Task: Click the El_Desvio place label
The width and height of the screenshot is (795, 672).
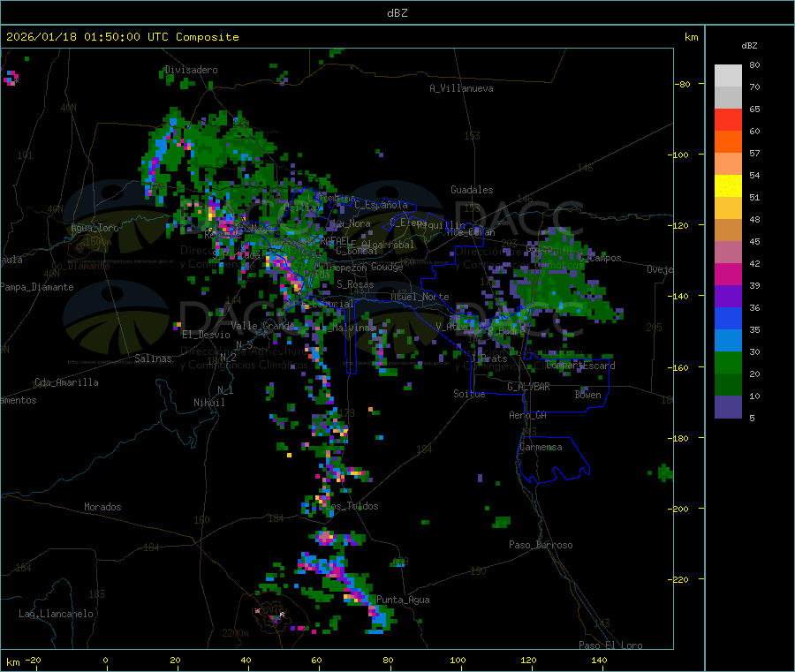Action: point(207,335)
